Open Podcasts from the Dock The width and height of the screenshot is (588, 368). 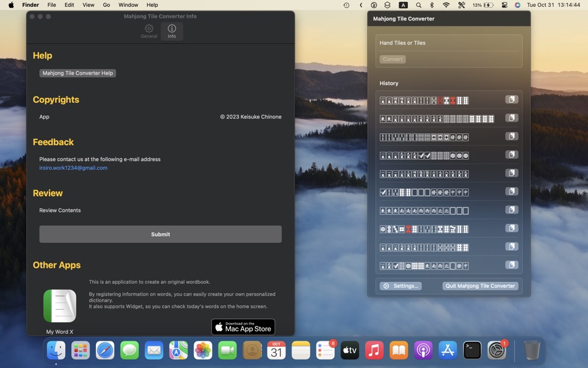423,351
